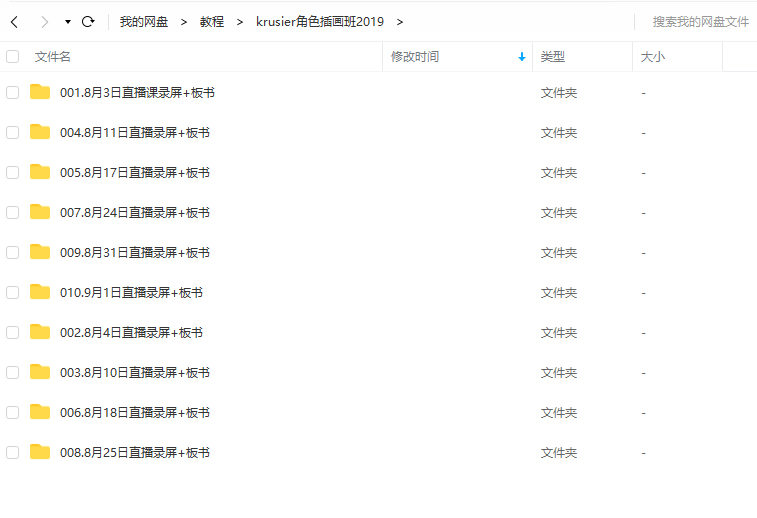Click the forward navigation arrow
Screen dimensions: 757x518
pos(44,21)
